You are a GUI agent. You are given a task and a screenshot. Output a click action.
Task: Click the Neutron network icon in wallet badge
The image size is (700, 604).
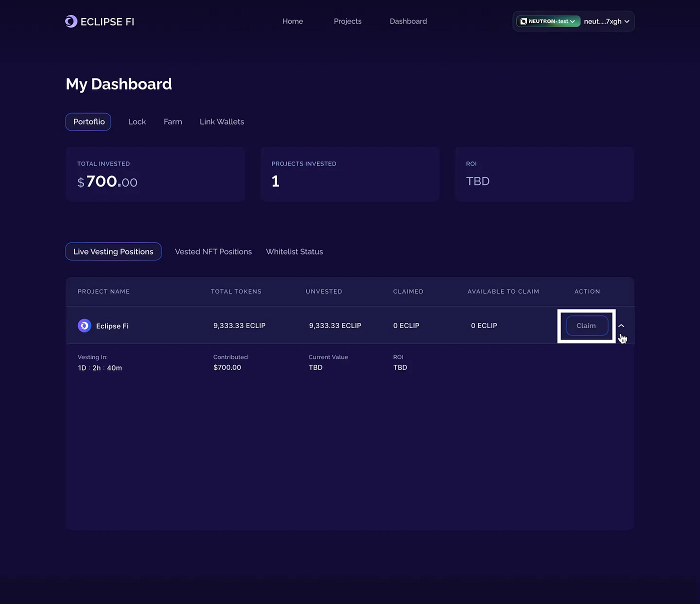click(523, 21)
